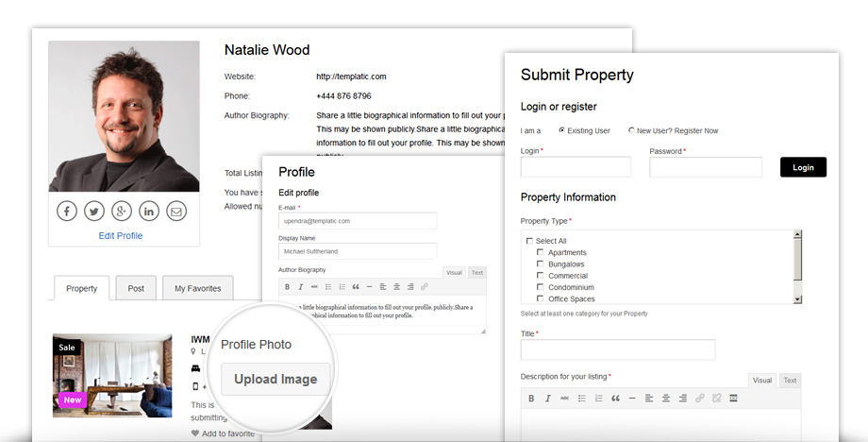The width and height of the screenshot is (868, 442).
Task: Align left in Author Biography editor
Action: pyautogui.click(x=383, y=287)
